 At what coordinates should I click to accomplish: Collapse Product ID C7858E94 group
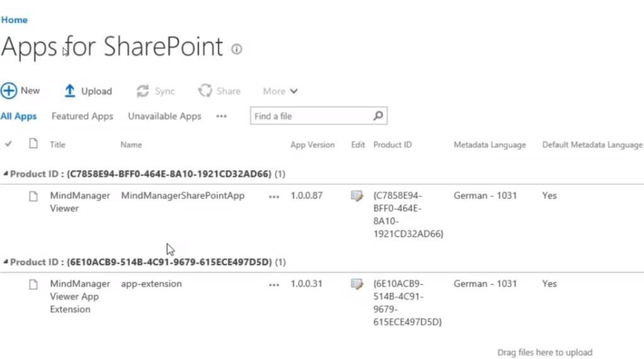[5, 174]
